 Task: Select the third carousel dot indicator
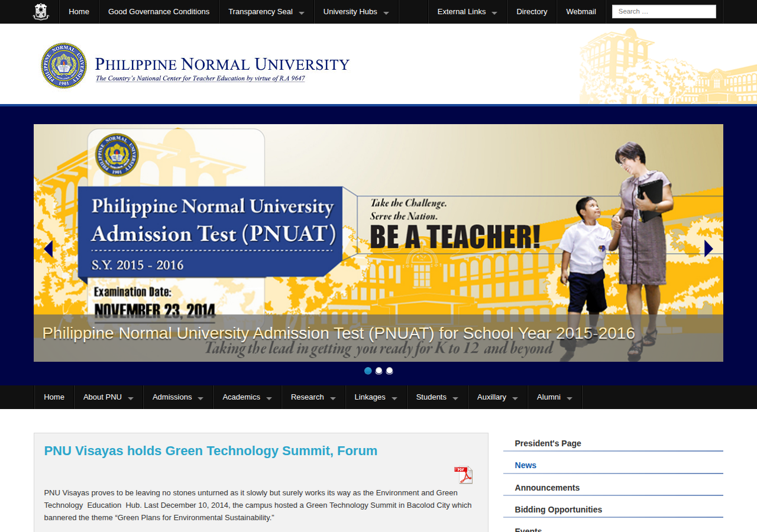pyautogui.click(x=389, y=371)
